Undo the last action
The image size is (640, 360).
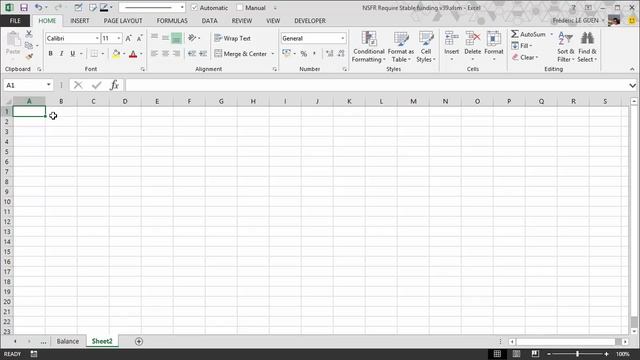38,8
